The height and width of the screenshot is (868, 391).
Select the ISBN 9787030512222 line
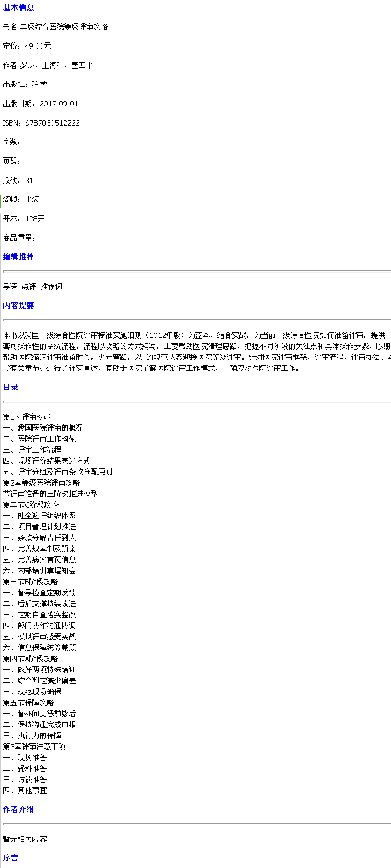tap(42, 123)
